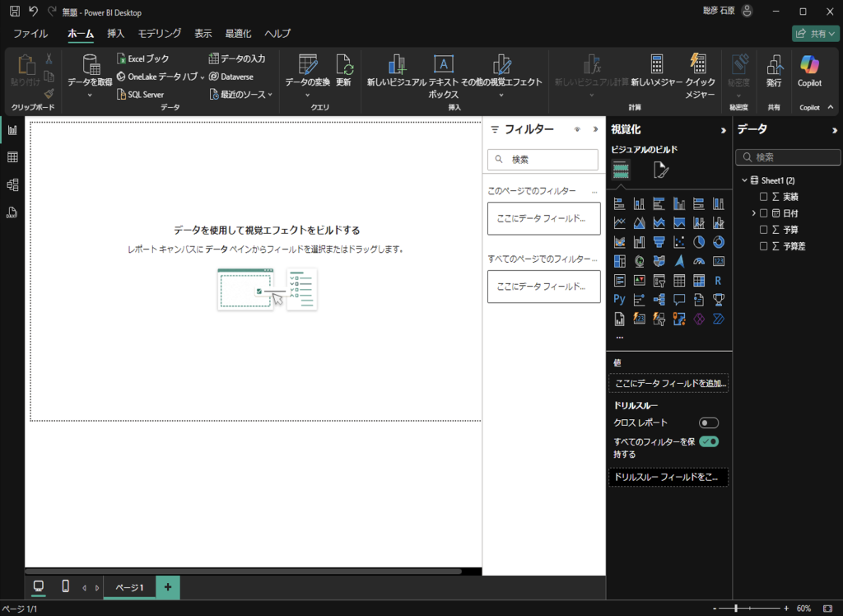
Task: Click the 新しいメジャー (New Measure) icon
Action: [656, 66]
